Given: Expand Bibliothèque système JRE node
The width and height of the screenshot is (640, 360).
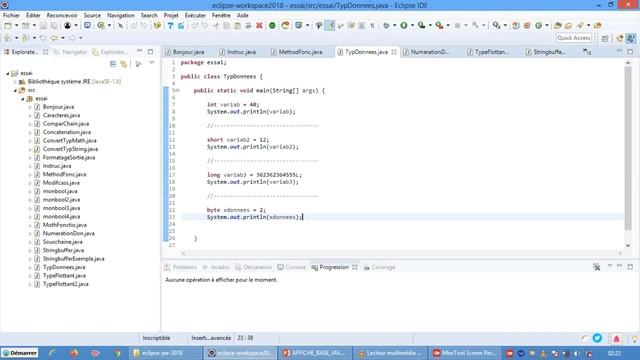Looking at the screenshot, I should pyautogui.click(x=16, y=82).
